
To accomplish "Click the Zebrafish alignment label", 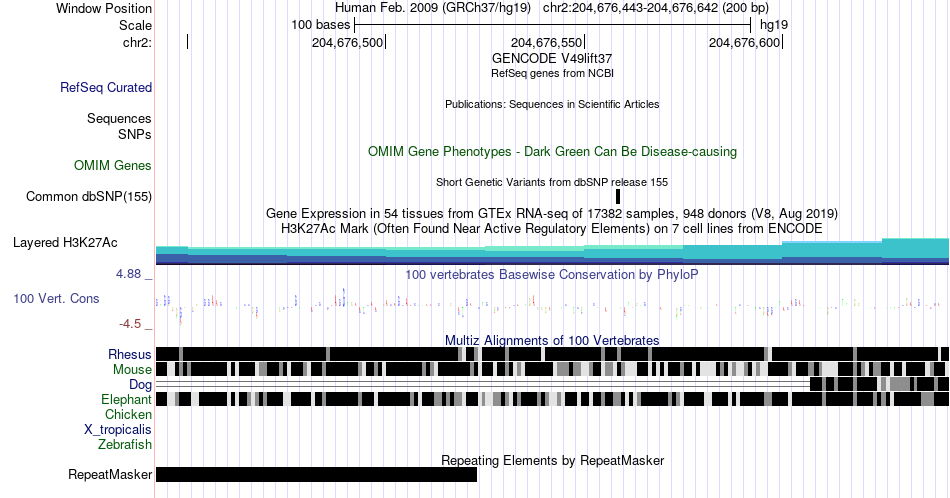I will pyautogui.click(x=125, y=445).
